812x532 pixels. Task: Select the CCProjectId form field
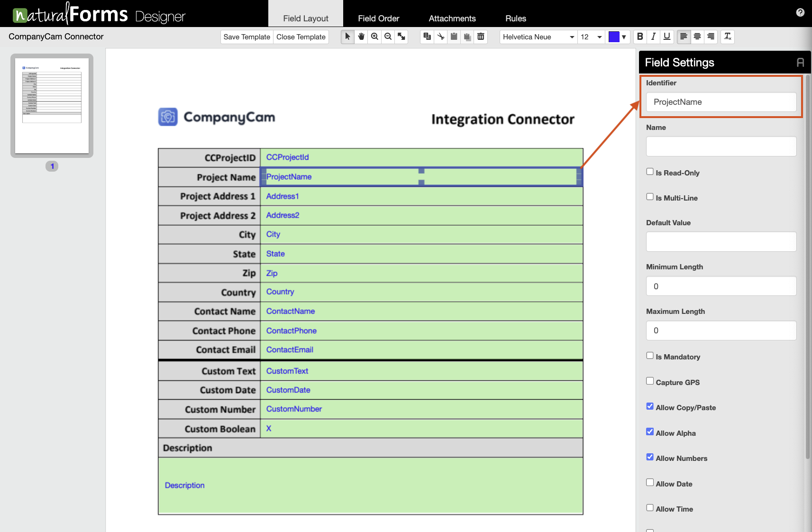pos(421,157)
